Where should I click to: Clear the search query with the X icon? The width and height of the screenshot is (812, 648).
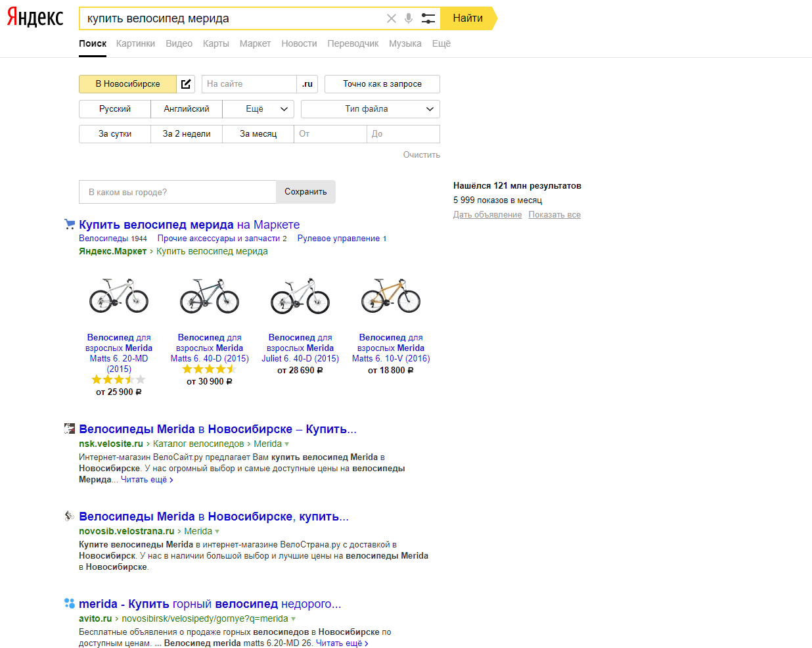[x=392, y=18]
